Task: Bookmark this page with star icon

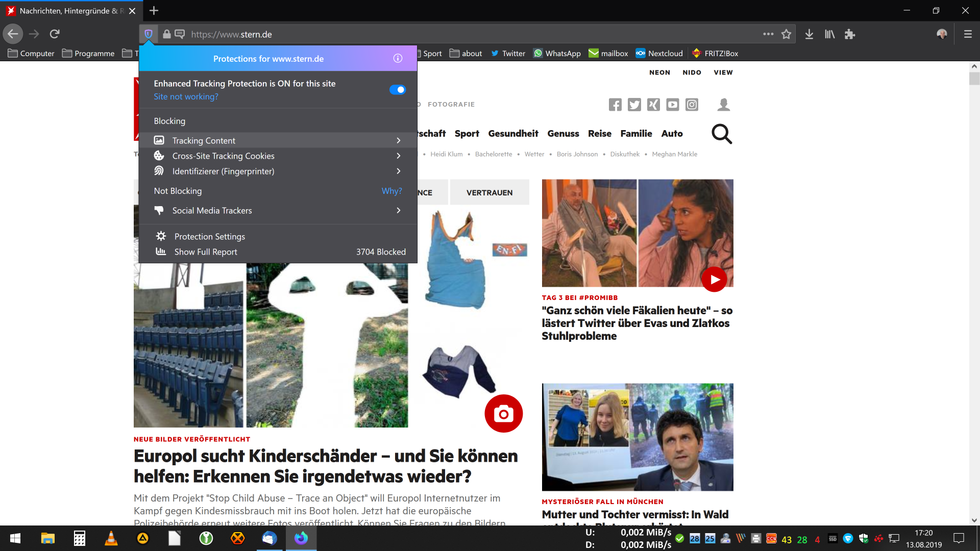Action: pyautogui.click(x=786, y=34)
